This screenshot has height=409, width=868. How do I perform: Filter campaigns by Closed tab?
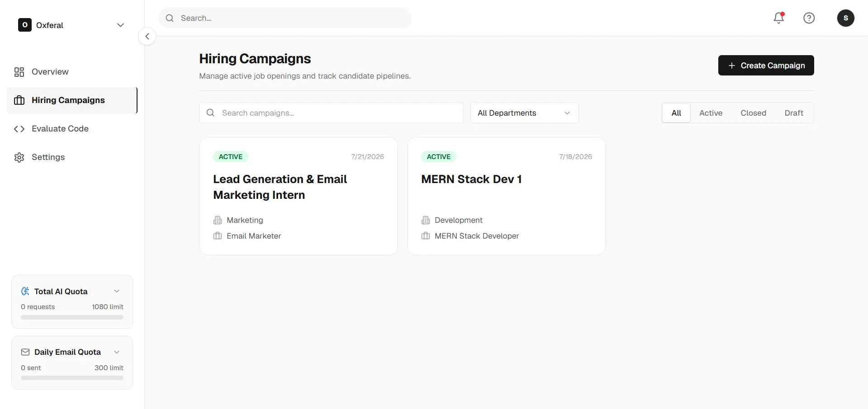coord(753,113)
